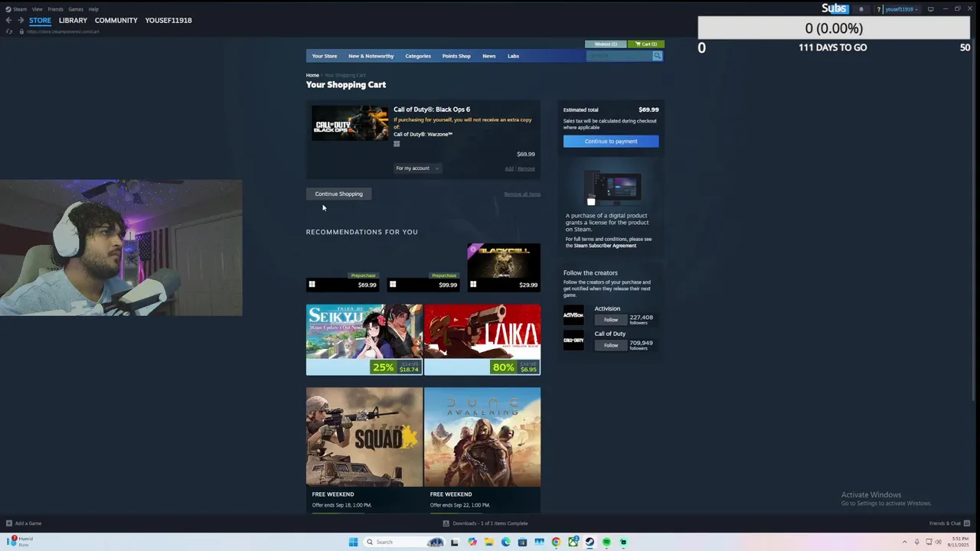980x551 pixels.
Task: Open Google Chrome from the taskbar
Action: pyautogui.click(x=556, y=542)
